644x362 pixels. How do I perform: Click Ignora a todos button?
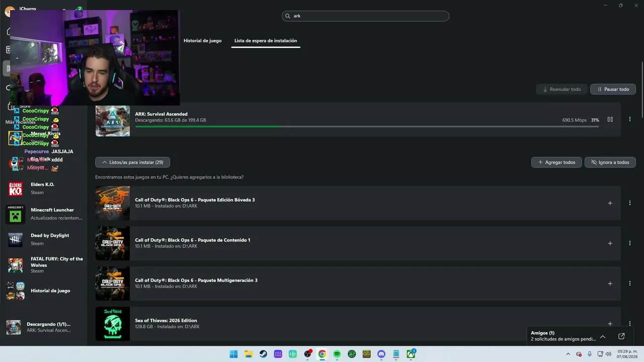610,162
